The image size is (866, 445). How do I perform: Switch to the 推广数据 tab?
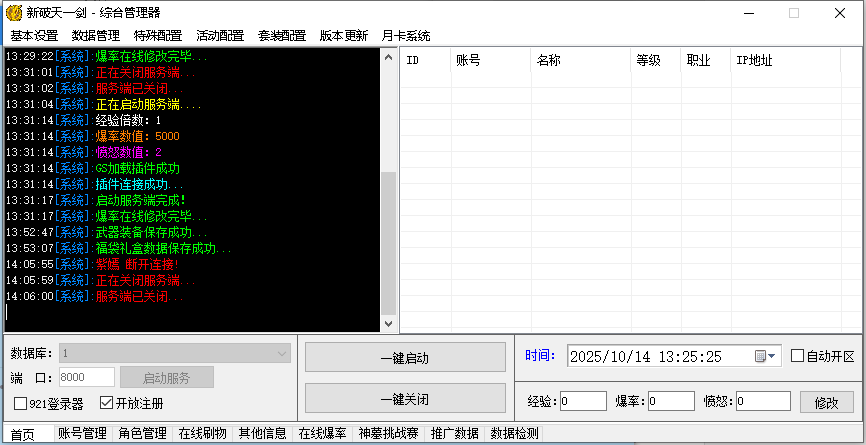pos(455,433)
